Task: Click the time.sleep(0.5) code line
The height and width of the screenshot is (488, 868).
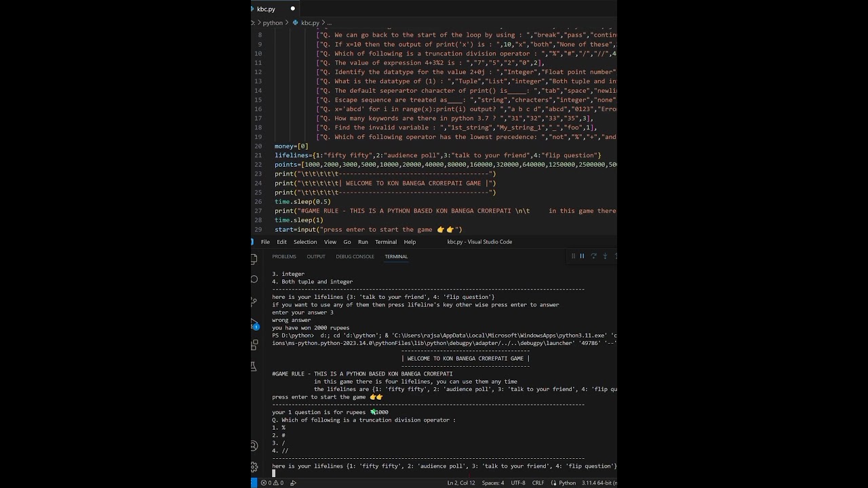Action: click(x=302, y=201)
